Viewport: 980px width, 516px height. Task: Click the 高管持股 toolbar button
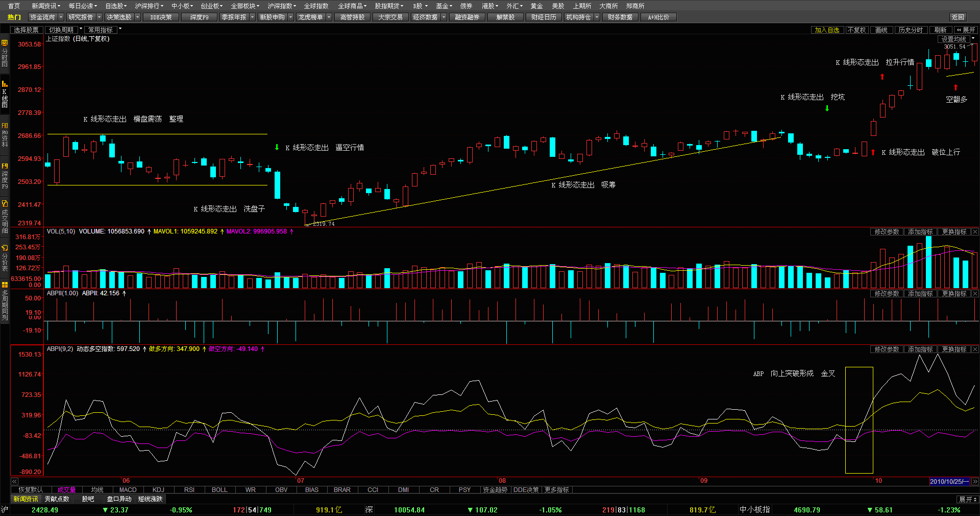pos(352,17)
